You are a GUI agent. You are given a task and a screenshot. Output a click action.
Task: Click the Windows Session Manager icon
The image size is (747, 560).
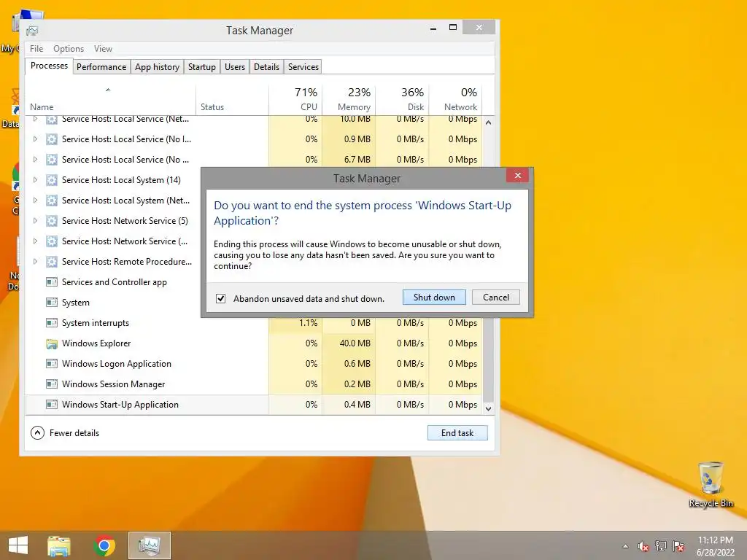(x=52, y=384)
